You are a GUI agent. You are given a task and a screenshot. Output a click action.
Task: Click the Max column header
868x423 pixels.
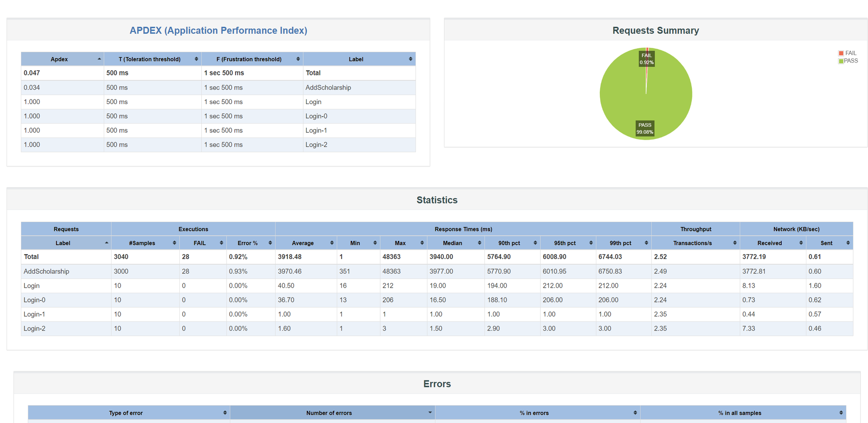[400, 243]
